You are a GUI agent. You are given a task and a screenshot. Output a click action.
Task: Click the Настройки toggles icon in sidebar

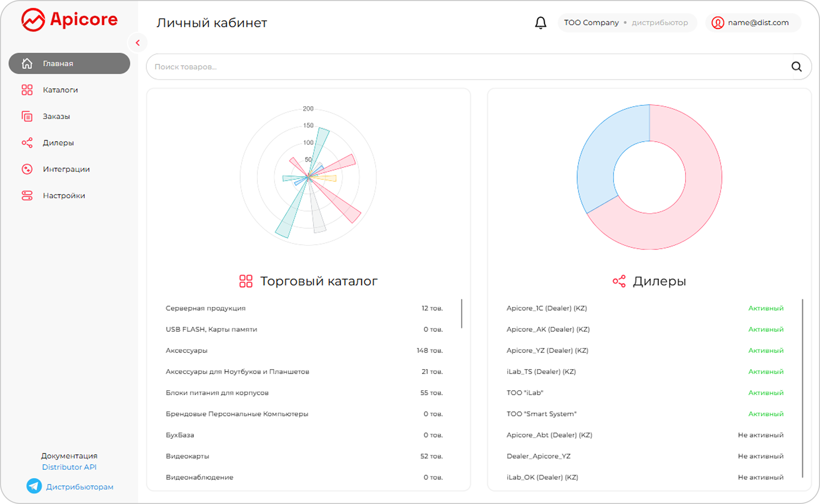[x=27, y=195]
